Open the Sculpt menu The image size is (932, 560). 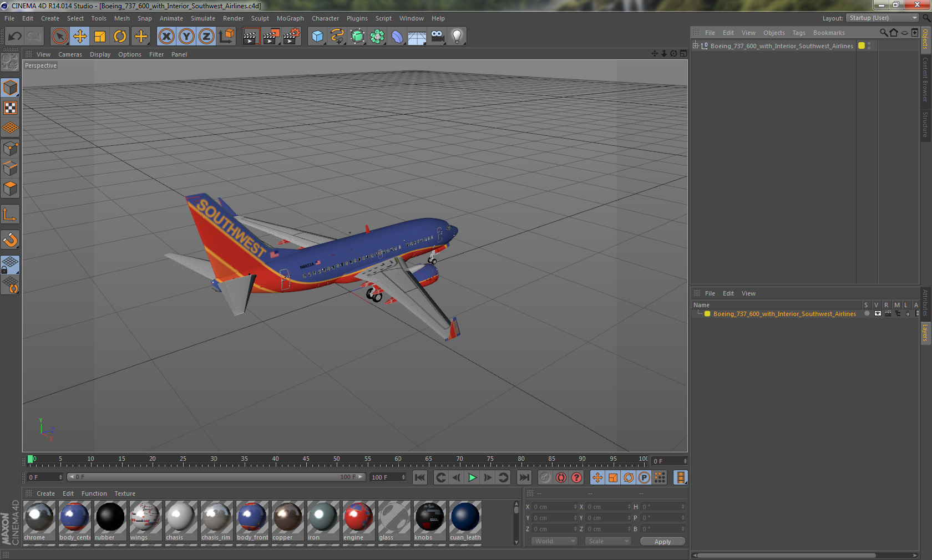click(x=260, y=18)
